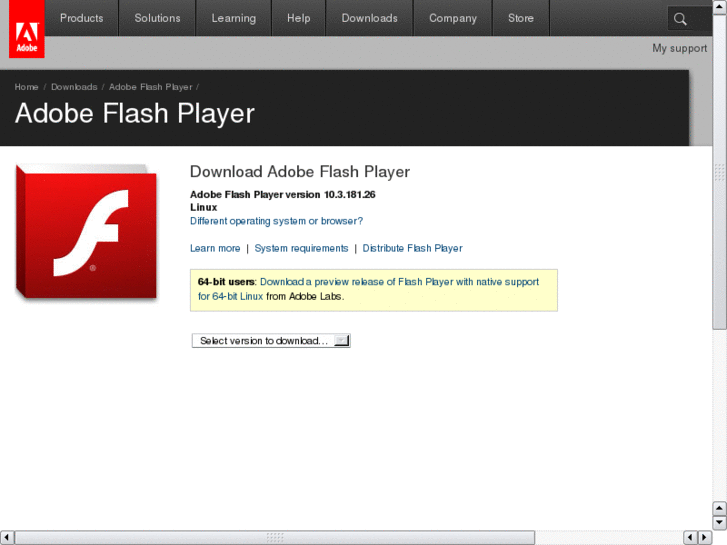Open the Learning menu
The width and height of the screenshot is (727, 545).
coord(234,18)
